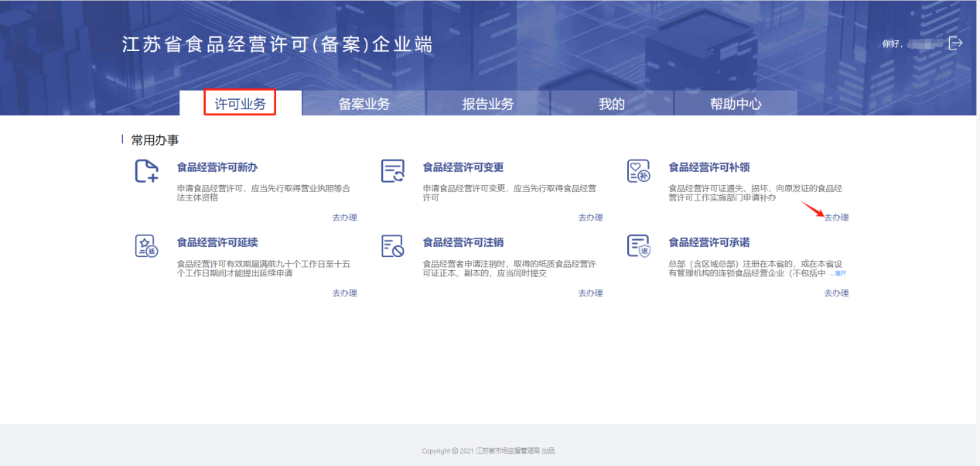Click 去办理 under 食品经营许可变更
The width and height of the screenshot is (980, 466).
pyautogui.click(x=590, y=218)
